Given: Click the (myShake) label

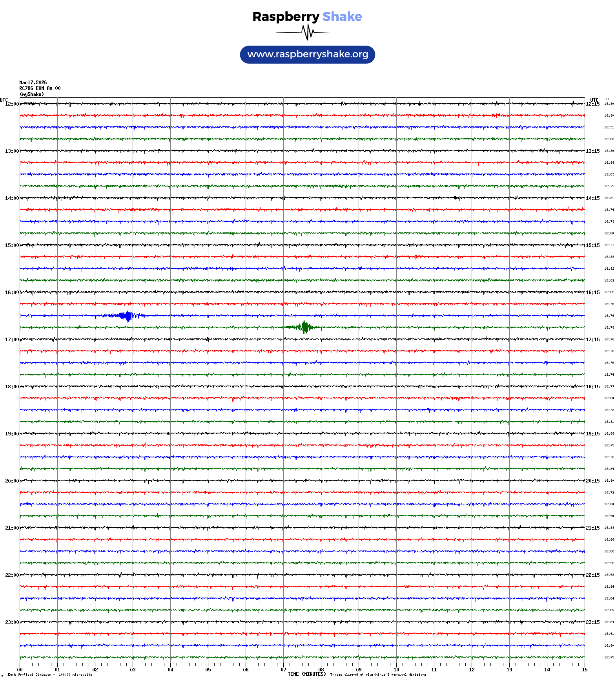Looking at the screenshot, I should (32, 94).
